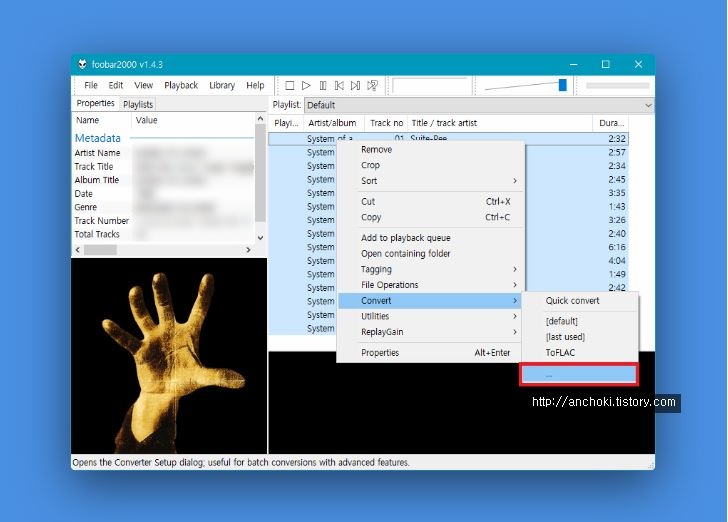
Task: Click the Title / track artist column header
Action: 500,123
